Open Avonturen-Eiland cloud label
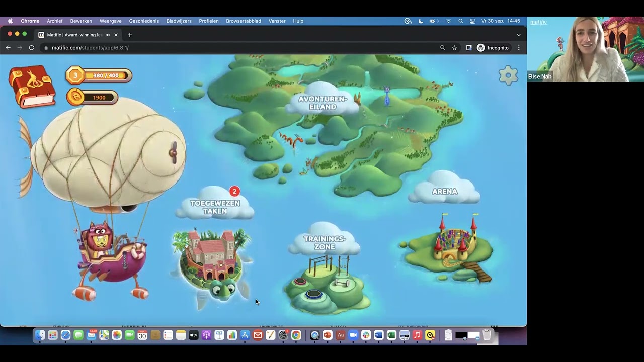 pyautogui.click(x=323, y=103)
